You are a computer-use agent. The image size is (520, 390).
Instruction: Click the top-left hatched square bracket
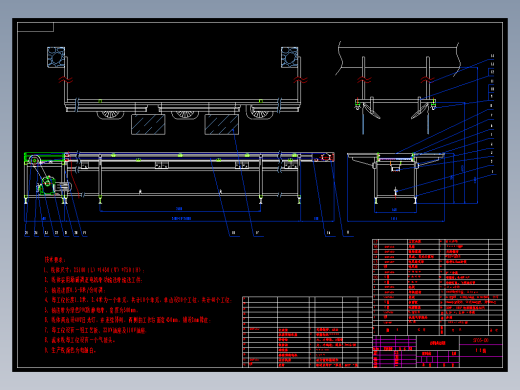pos(56,57)
